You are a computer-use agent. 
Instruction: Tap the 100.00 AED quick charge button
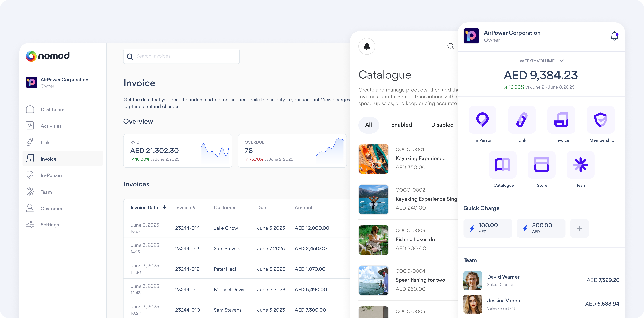488,228
